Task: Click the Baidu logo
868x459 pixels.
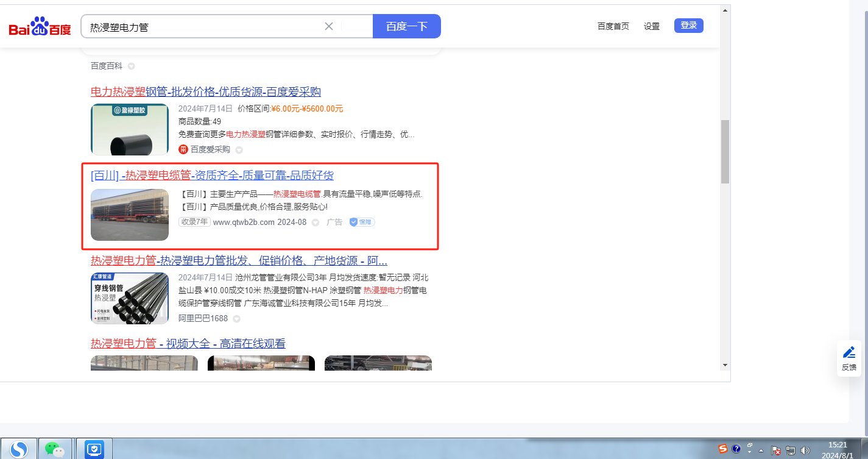Action: click(x=40, y=27)
